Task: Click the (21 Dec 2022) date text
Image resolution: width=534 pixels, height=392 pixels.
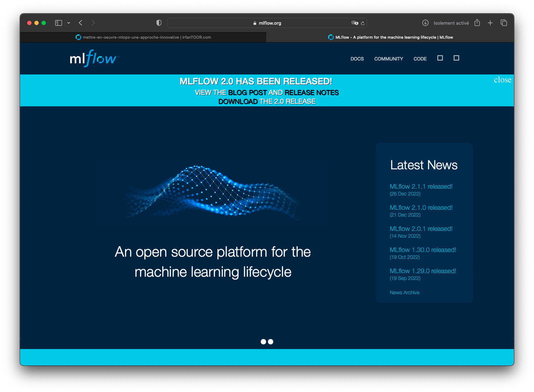Action: click(x=405, y=215)
